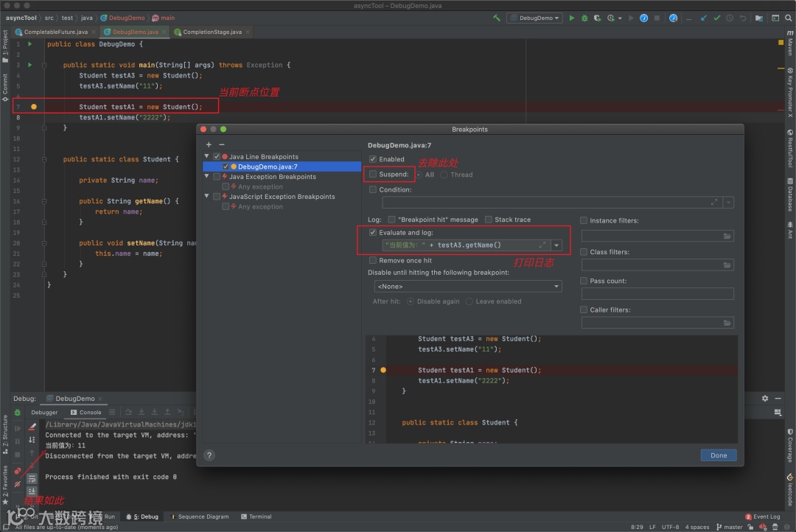
Task: Check the Remove once hit option
Action: (x=373, y=260)
